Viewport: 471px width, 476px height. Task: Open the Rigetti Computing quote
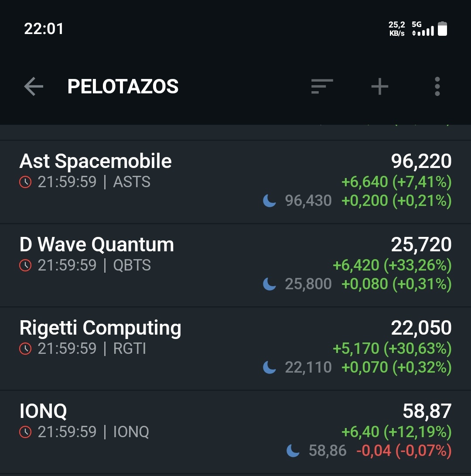[x=235, y=349]
